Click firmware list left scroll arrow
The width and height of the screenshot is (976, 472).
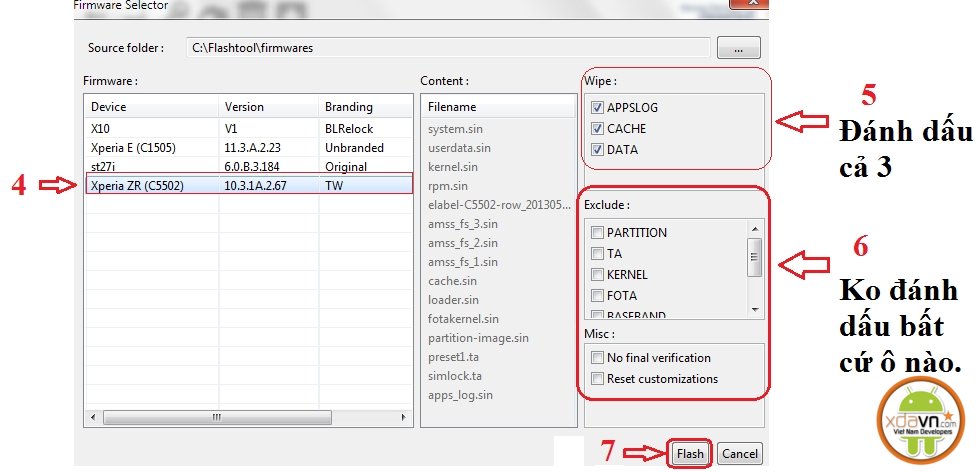click(93, 417)
